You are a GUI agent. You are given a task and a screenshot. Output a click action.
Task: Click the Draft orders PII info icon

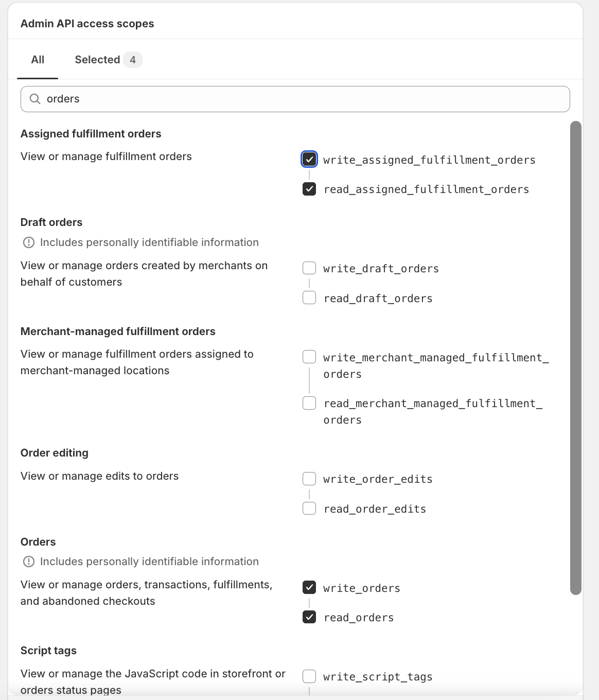(x=29, y=242)
